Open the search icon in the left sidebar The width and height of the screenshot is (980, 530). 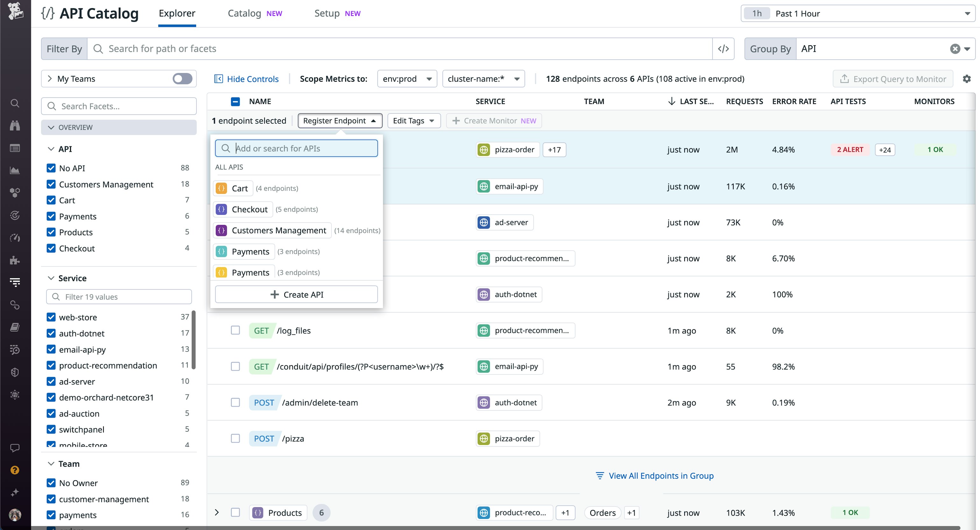pos(15,103)
